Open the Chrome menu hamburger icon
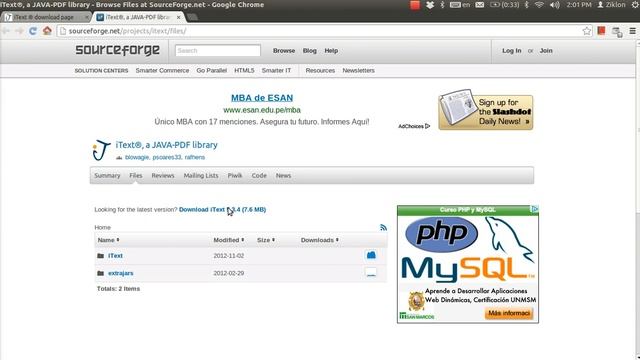This screenshot has height=360, width=640. pyautogui.click(x=632, y=31)
